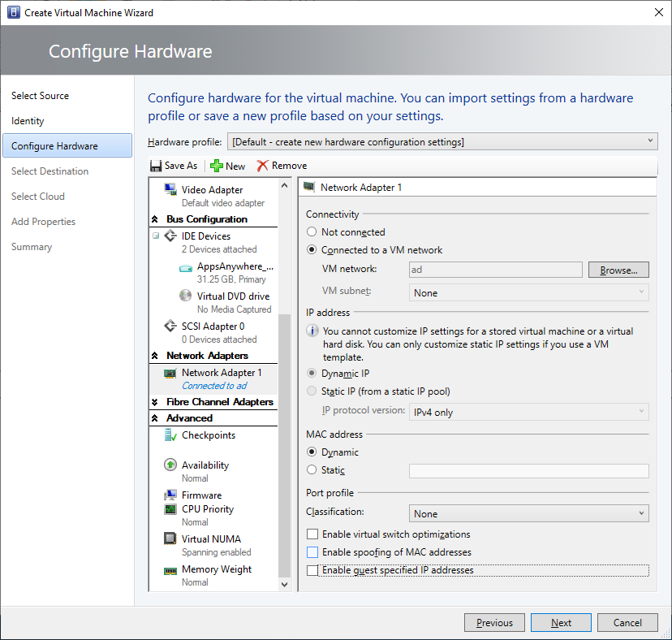Click the static MAC address text field
Image resolution: width=672 pixels, height=640 pixels.
pos(528,471)
